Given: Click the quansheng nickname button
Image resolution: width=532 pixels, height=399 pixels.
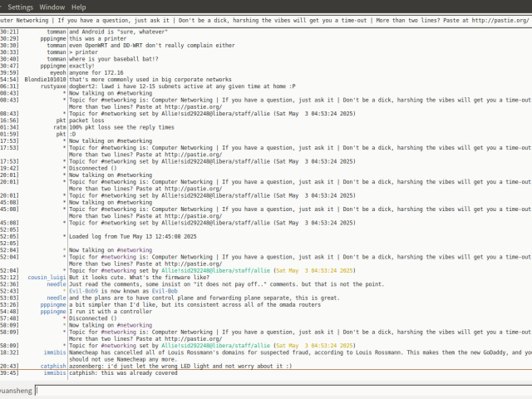Looking at the screenshot, I should [x=15, y=389].
